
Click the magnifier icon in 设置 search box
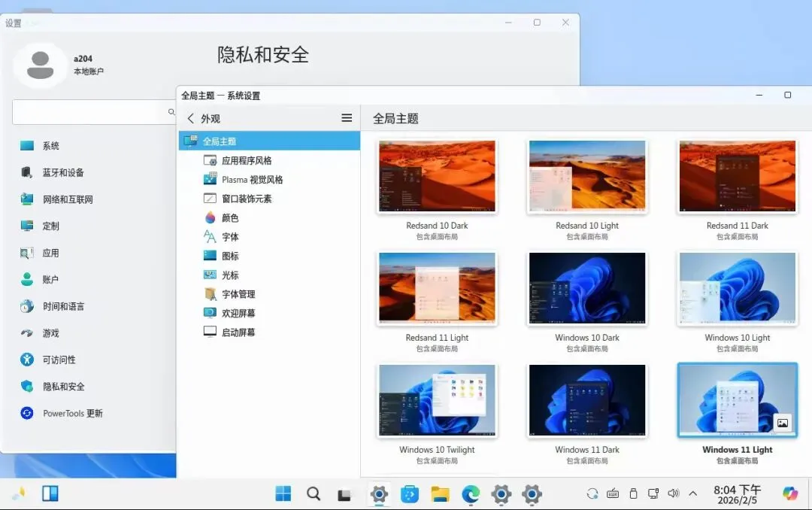171,112
